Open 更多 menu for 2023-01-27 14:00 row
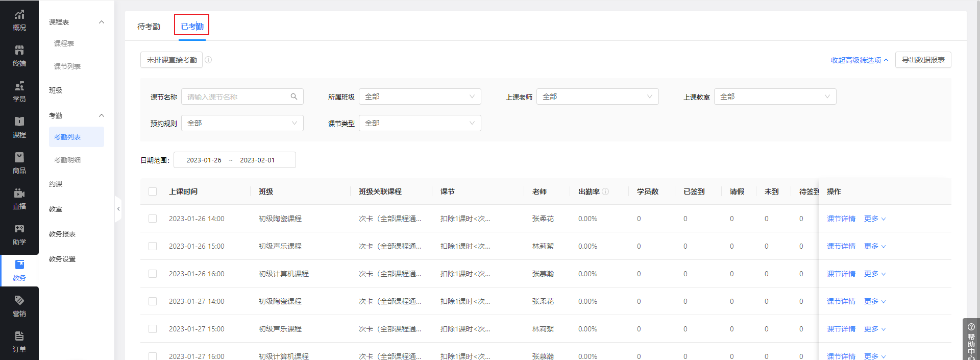Screen dimensions: 980x360 pos(875,301)
